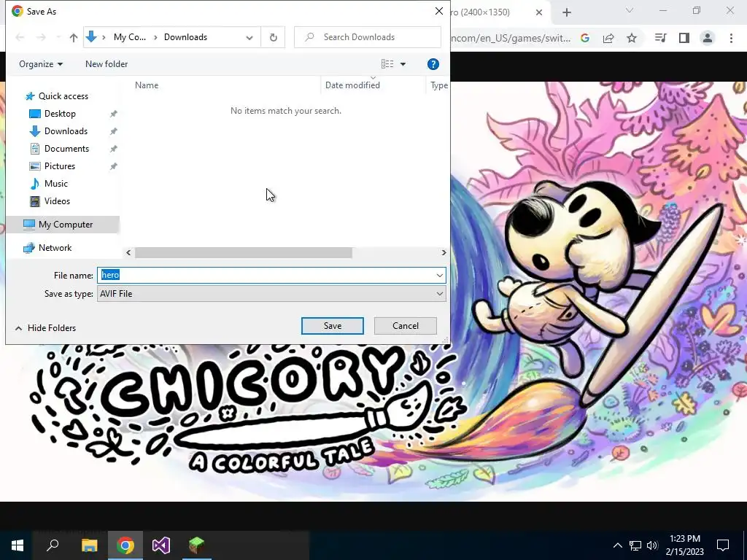Open Chrome media control icon

point(660,38)
